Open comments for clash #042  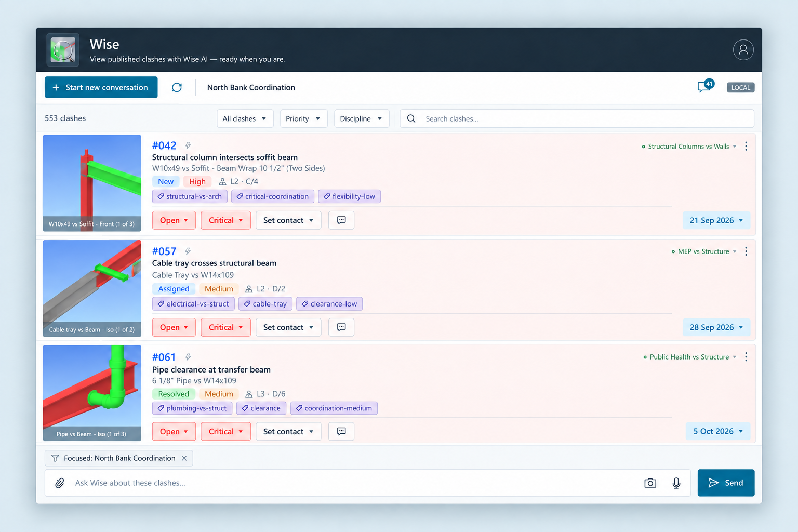pyautogui.click(x=341, y=220)
